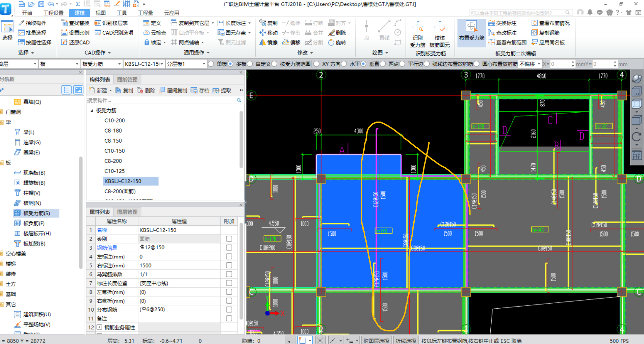Open 识别楼层表 tool
The image size is (644, 344).
(x=111, y=23)
